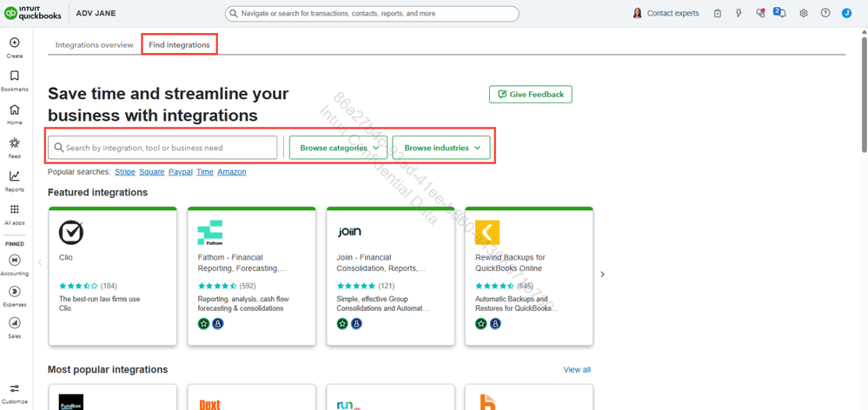Click the Square popular search
The image size is (868, 410).
pyautogui.click(x=152, y=172)
